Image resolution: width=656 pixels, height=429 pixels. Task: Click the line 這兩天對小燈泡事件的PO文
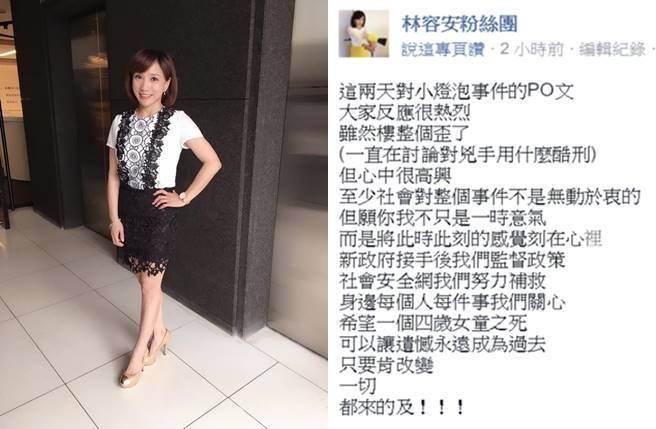pos(456,92)
